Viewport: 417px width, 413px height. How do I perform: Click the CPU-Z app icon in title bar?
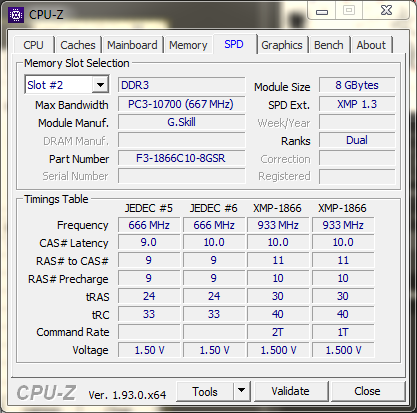click(x=16, y=15)
